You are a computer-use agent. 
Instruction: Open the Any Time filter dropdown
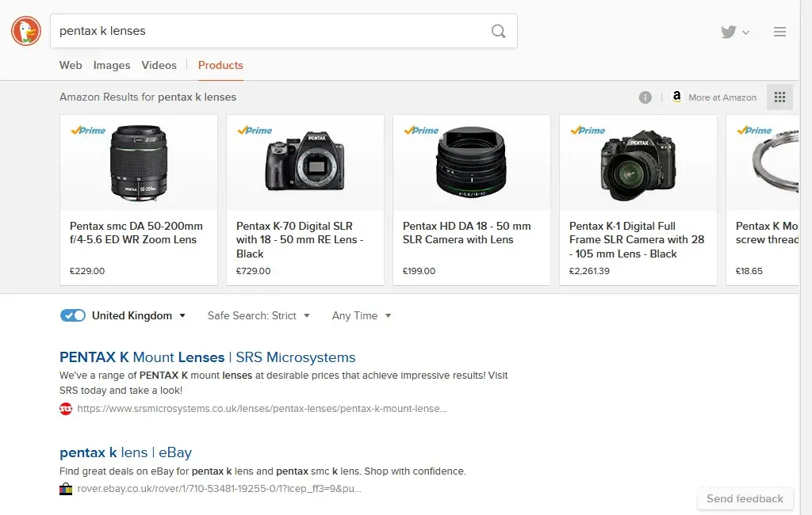(362, 315)
